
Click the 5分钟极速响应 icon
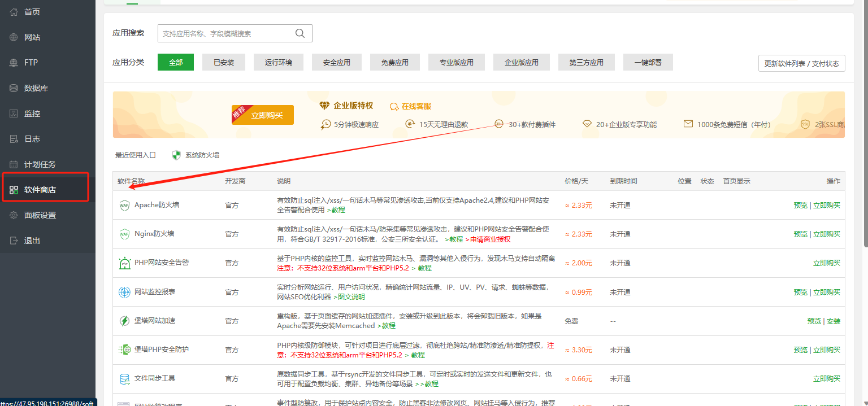pyautogui.click(x=325, y=124)
